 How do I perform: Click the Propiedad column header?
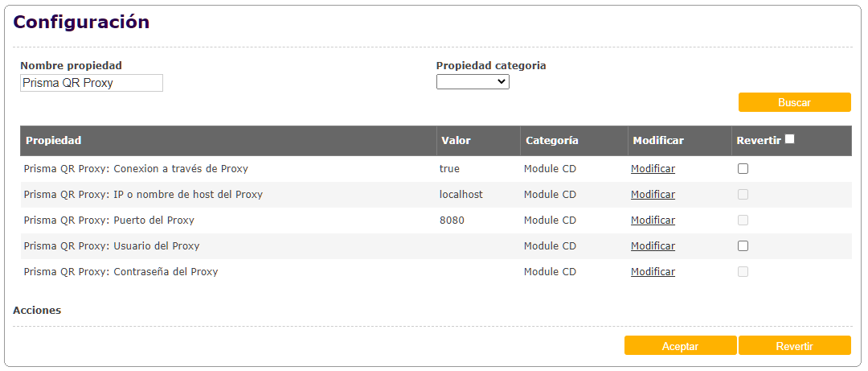coord(53,141)
